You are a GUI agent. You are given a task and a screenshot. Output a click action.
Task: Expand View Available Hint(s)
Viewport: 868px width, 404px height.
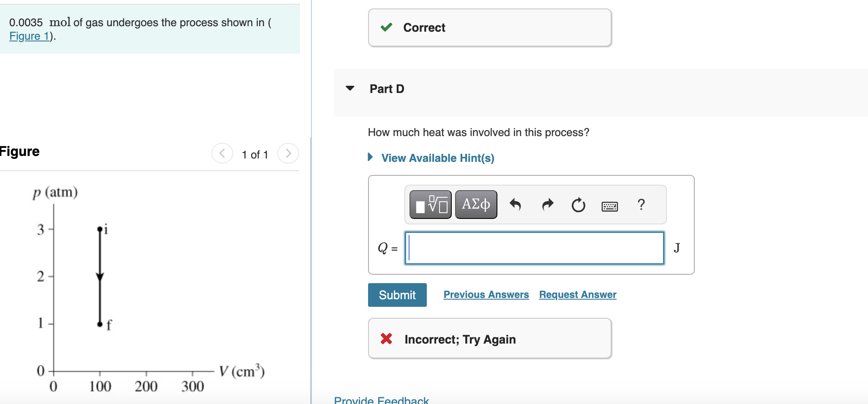point(438,158)
